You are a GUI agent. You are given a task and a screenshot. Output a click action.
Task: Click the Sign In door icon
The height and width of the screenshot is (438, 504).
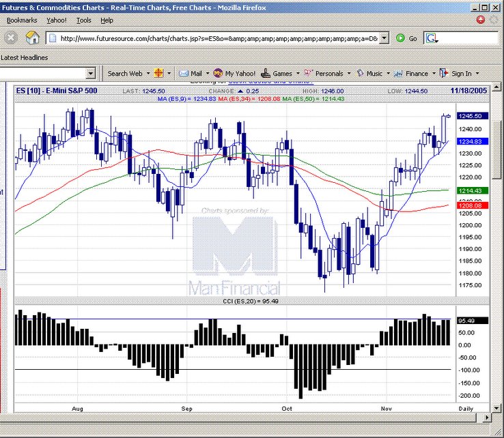444,73
